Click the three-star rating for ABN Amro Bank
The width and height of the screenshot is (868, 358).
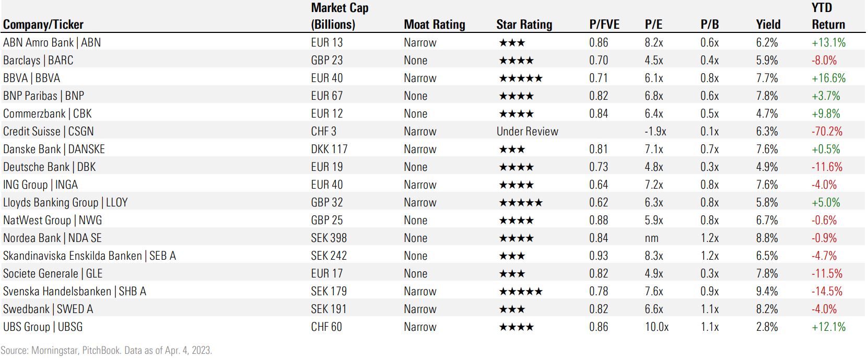tap(512, 43)
